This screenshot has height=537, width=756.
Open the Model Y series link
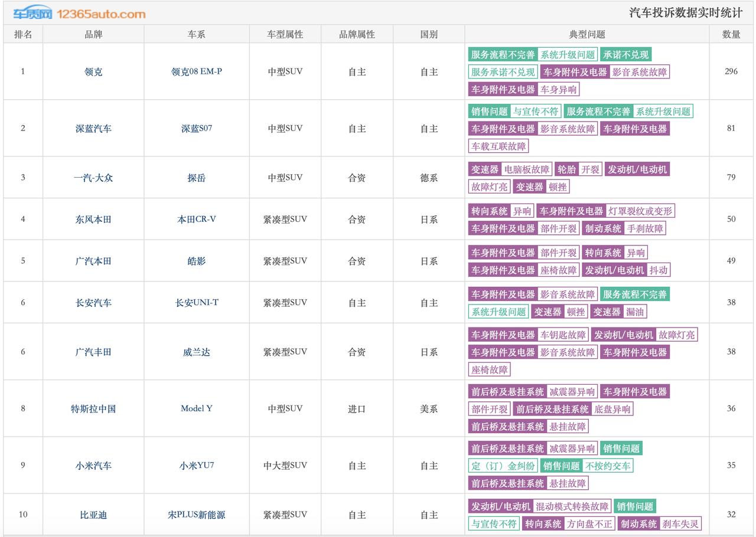(x=197, y=408)
